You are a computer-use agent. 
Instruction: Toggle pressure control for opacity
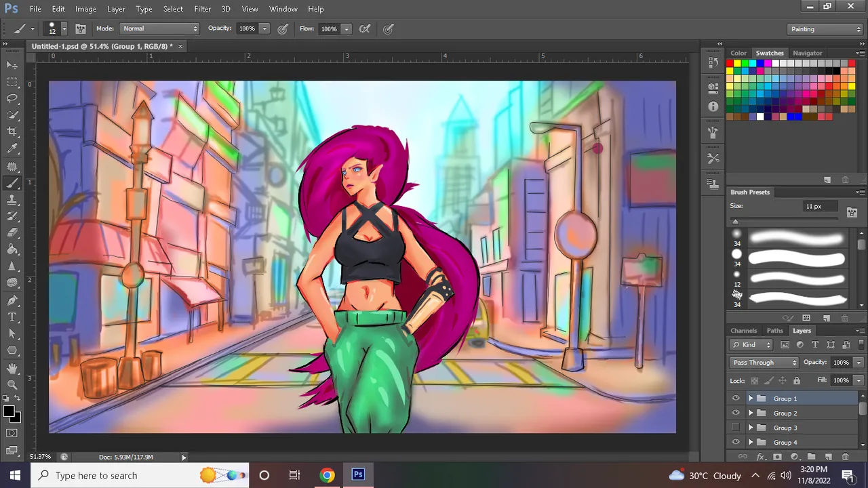tap(283, 28)
